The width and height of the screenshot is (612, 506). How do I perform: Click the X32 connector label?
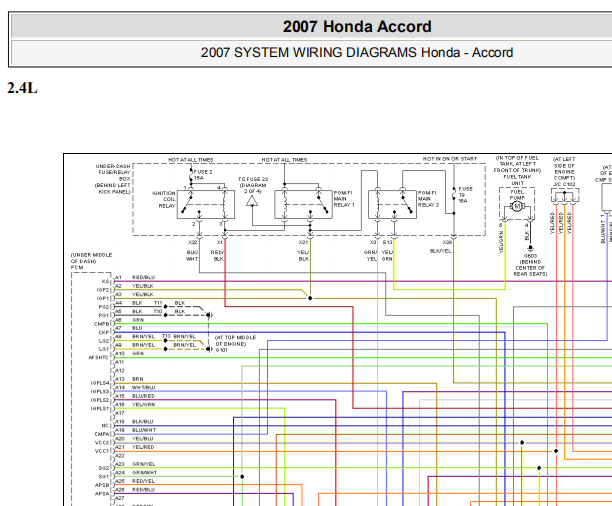coord(193,242)
